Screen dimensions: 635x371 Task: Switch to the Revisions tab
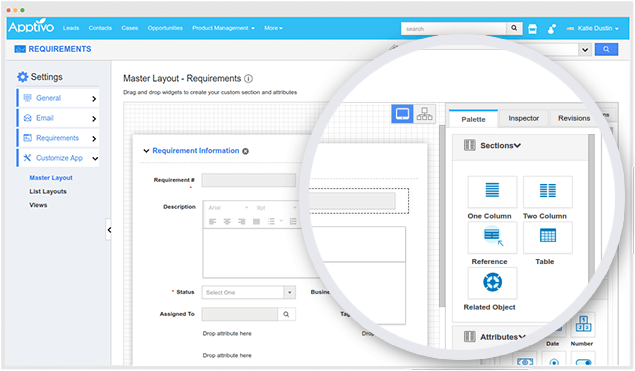[574, 118]
